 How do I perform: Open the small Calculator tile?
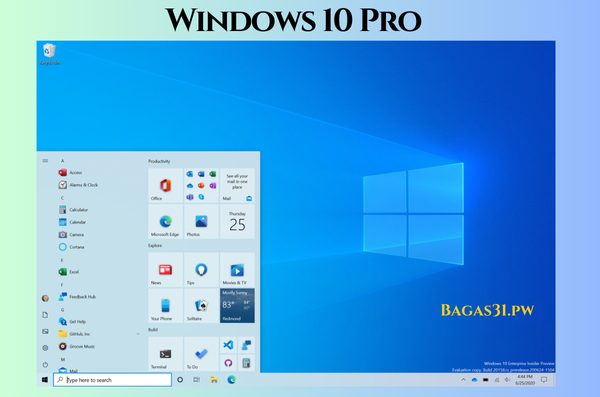coord(246,363)
